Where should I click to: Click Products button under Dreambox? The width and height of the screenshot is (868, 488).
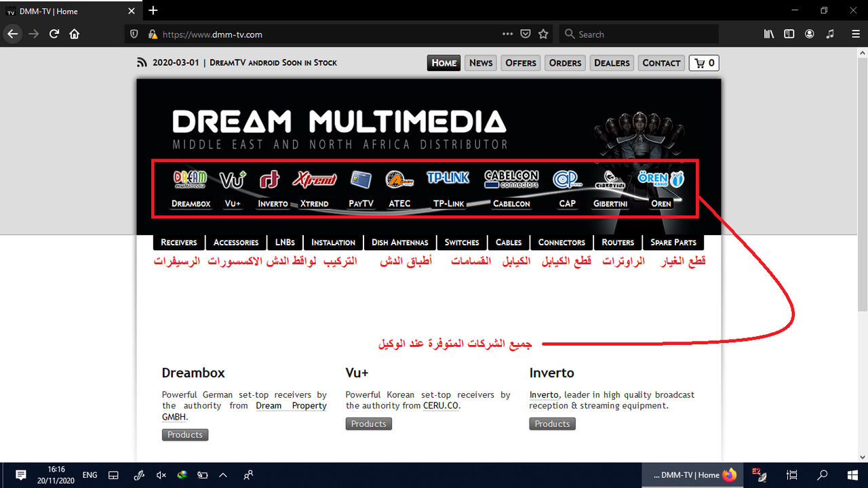click(x=185, y=435)
